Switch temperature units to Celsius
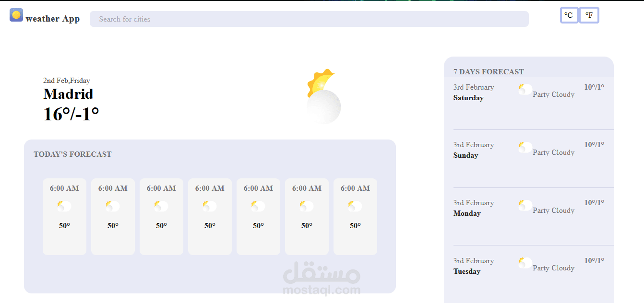 pyautogui.click(x=569, y=15)
